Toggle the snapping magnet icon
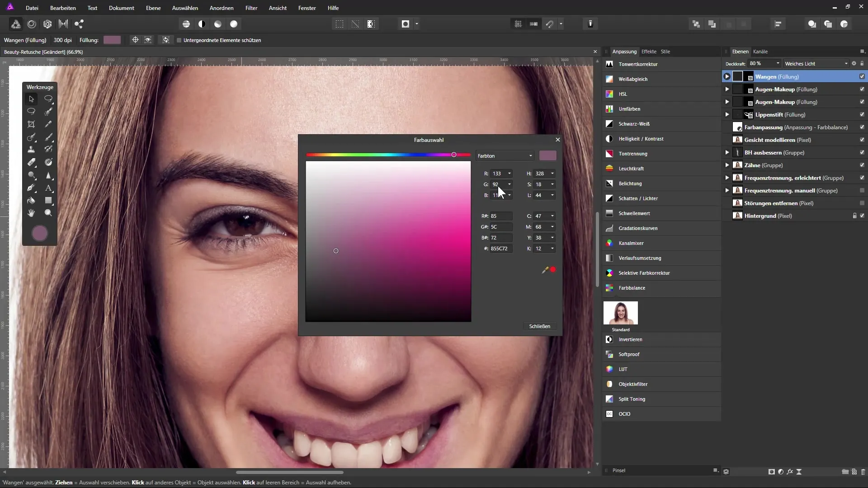 (550, 24)
